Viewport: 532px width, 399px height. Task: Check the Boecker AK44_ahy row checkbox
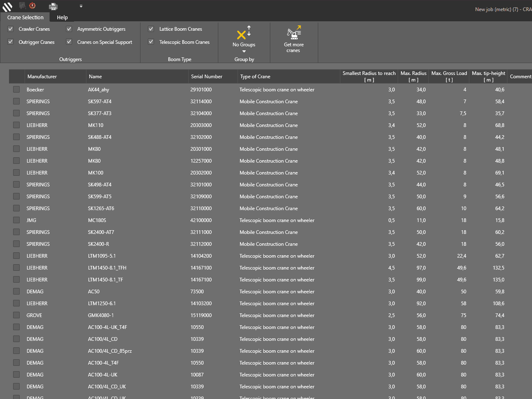click(16, 89)
